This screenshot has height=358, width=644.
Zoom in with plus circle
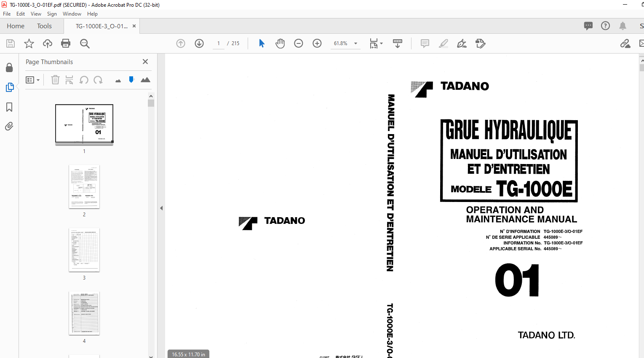point(317,43)
